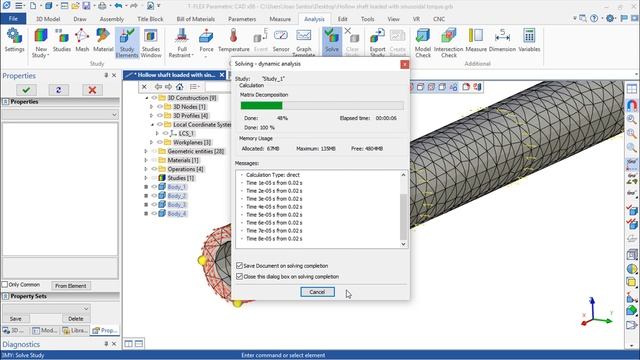Click the Matrix Decomposition progress bar
640x360 pixels.
[x=322, y=106]
